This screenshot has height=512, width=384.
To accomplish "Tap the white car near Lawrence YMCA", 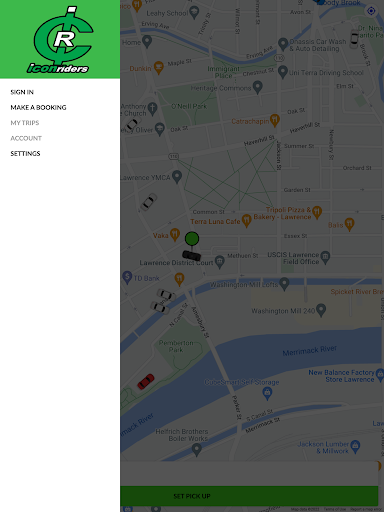I will point(148,202).
